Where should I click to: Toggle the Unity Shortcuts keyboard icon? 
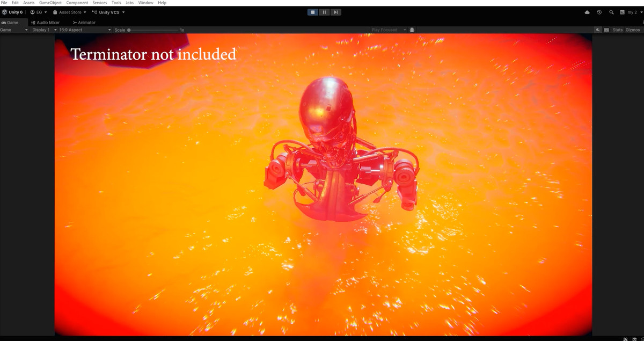pos(606,30)
